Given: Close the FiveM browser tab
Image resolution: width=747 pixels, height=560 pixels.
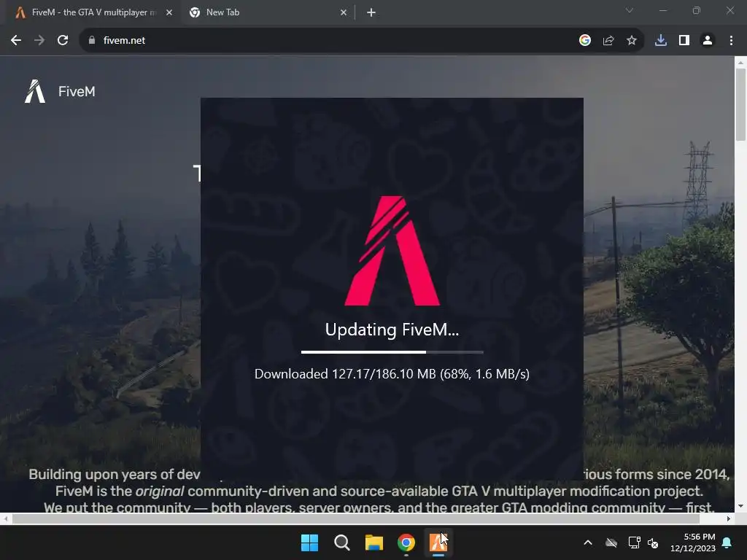Looking at the screenshot, I should [169, 12].
